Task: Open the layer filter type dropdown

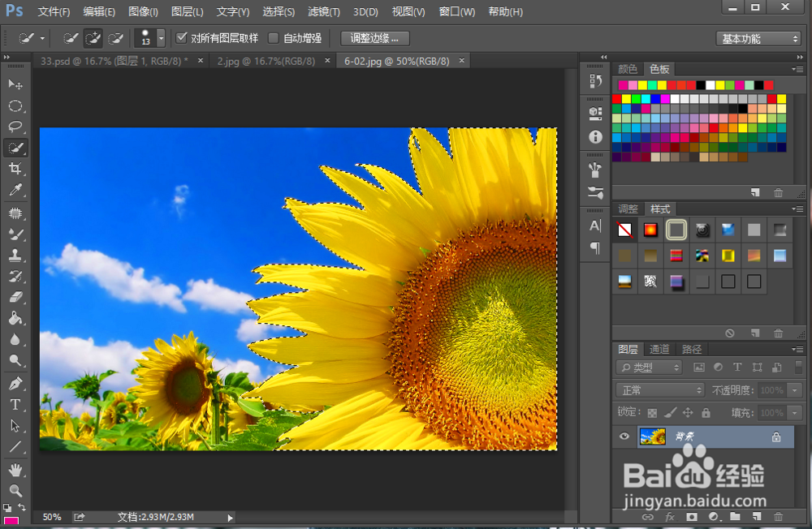Action: pyautogui.click(x=650, y=368)
